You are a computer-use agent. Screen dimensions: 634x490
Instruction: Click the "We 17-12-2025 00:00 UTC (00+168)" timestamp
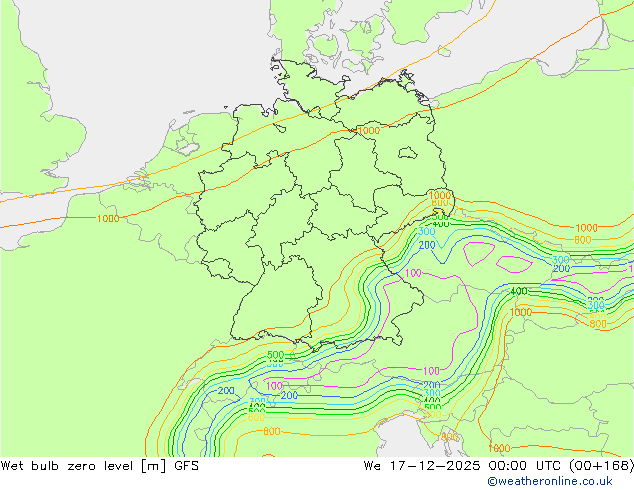click(499, 466)
